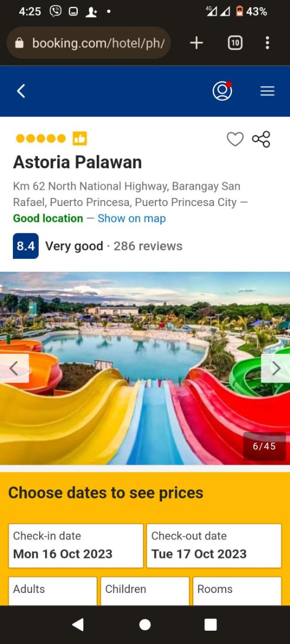Open a new browser tab

click(x=197, y=43)
